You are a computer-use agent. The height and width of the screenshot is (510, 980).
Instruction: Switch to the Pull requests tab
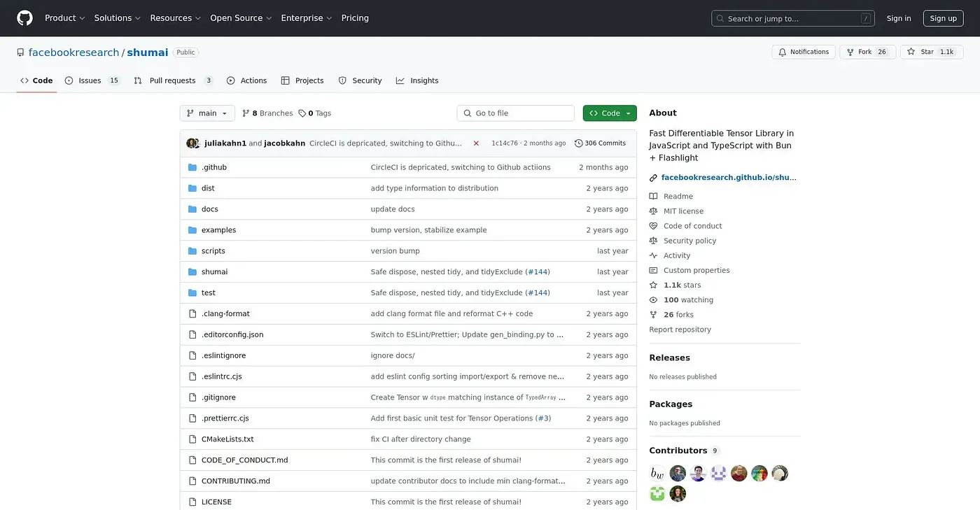click(x=174, y=80)
